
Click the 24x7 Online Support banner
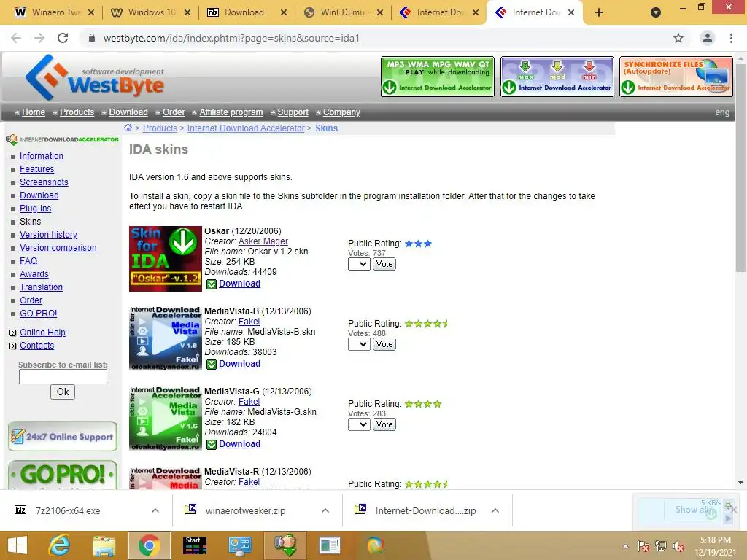[63, 436]
